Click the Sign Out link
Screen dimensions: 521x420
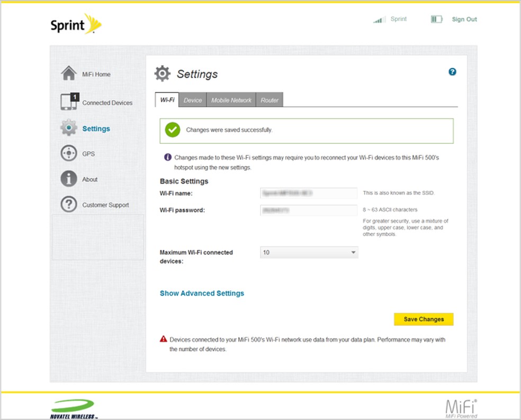click(464, 19)
